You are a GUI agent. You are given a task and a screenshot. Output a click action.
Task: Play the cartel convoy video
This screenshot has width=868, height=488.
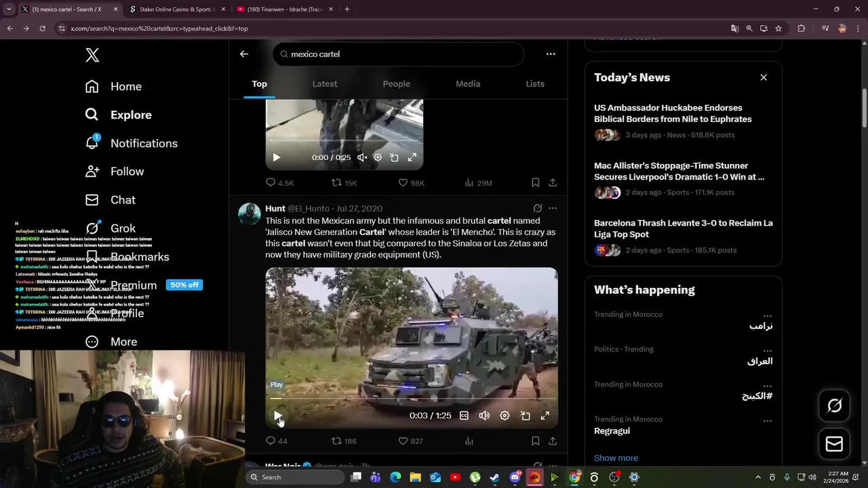pos(278,415)
